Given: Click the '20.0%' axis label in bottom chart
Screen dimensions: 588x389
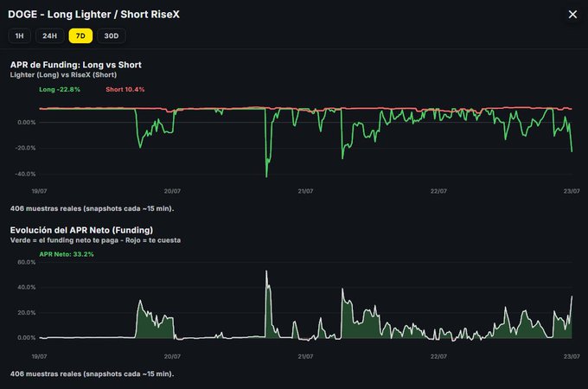Looking at the screenshot, I should coord(26,313).
